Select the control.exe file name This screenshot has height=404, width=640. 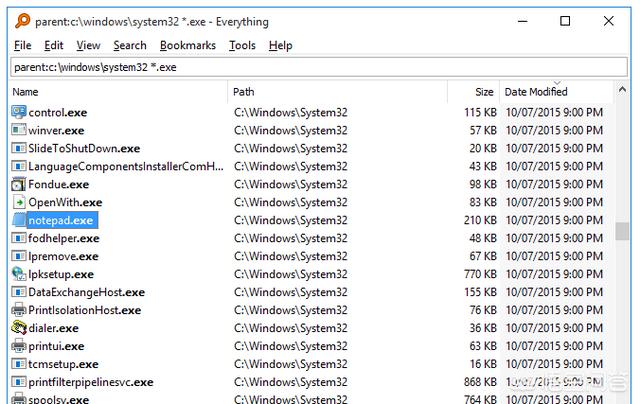point(58,113)
